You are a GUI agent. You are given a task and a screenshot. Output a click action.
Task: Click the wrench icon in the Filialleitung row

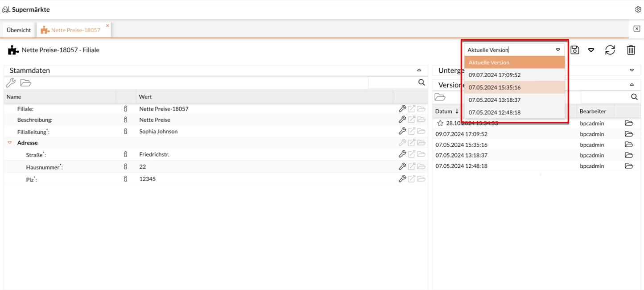[x=402, y=131]
